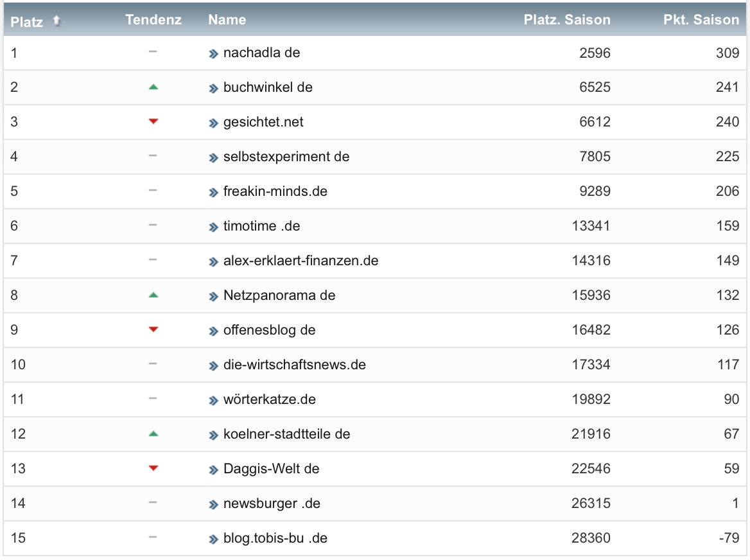The height and width of the screenshot is (560, 750).
Task: Click red down arrow in offenesblog de row
Action: [x=153, y=329]
